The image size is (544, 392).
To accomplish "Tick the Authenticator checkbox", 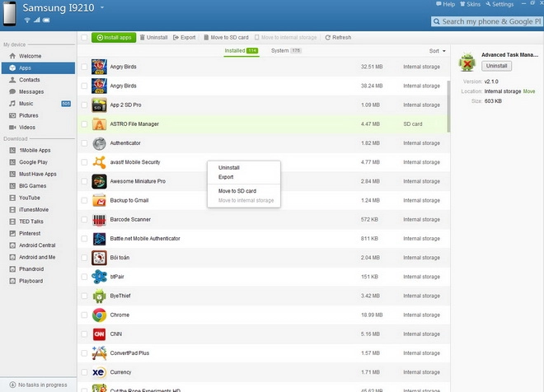I will 84,143.
